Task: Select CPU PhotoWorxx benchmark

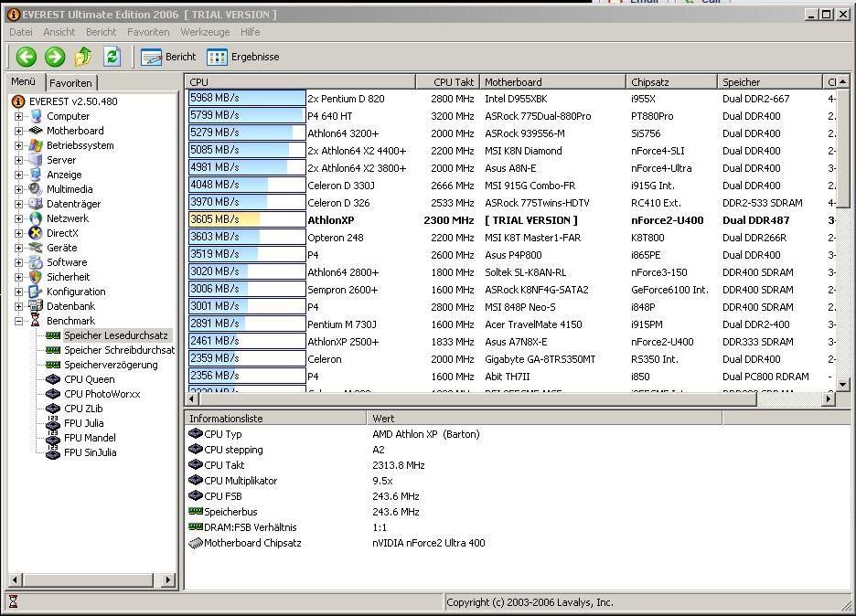Action: pos(102,393)
